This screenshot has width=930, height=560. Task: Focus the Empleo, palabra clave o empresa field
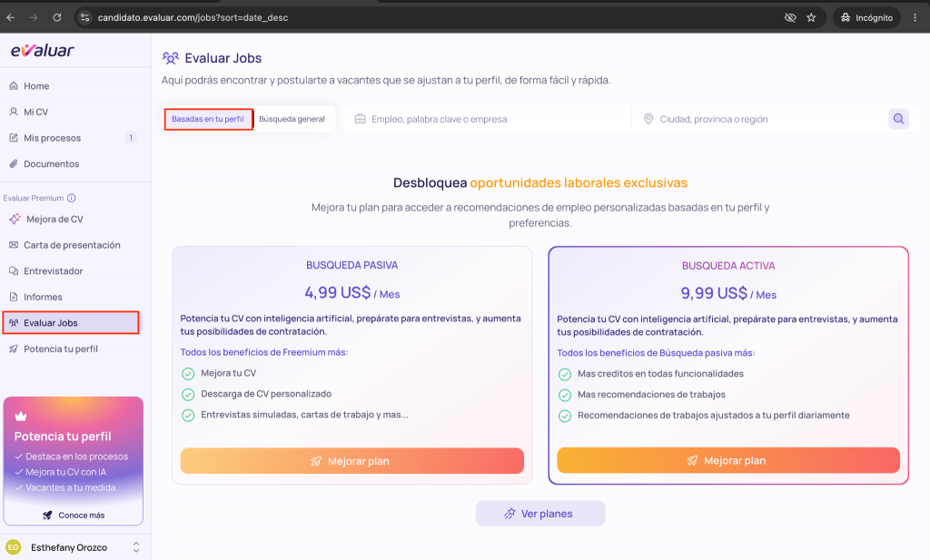pyautogui.click(x=487, y=119)
